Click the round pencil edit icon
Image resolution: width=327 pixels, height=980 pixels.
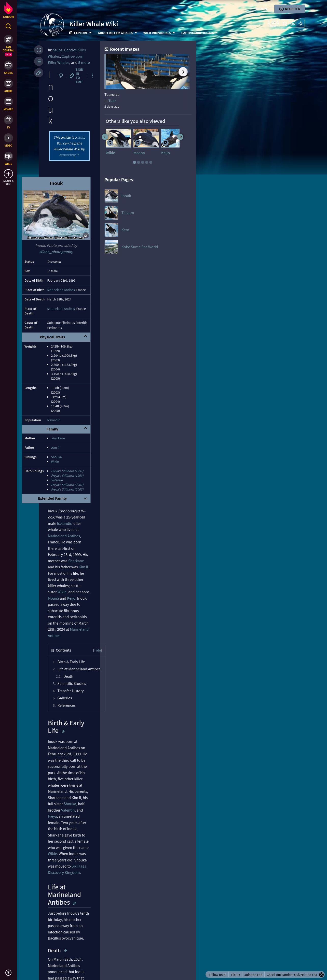pyautogui.click(x=39, y=73)
